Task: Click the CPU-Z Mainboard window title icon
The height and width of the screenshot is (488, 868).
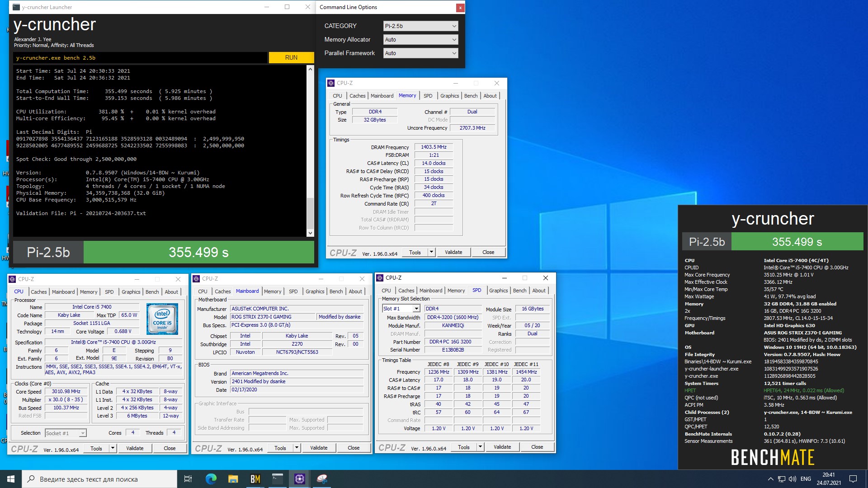Action: pos(196,279)
